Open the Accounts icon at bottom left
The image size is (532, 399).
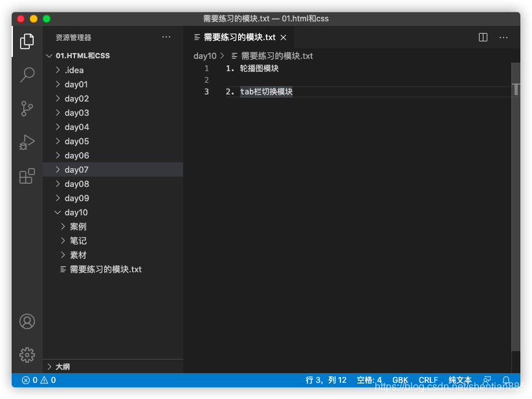(27, 321)
